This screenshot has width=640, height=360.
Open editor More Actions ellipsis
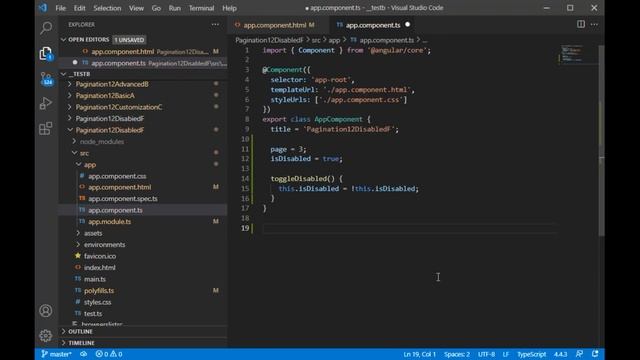coord(594,24)
